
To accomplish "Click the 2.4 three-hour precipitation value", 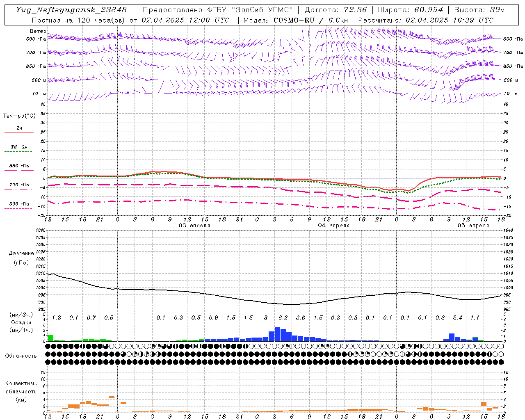I will click(457, 317).
